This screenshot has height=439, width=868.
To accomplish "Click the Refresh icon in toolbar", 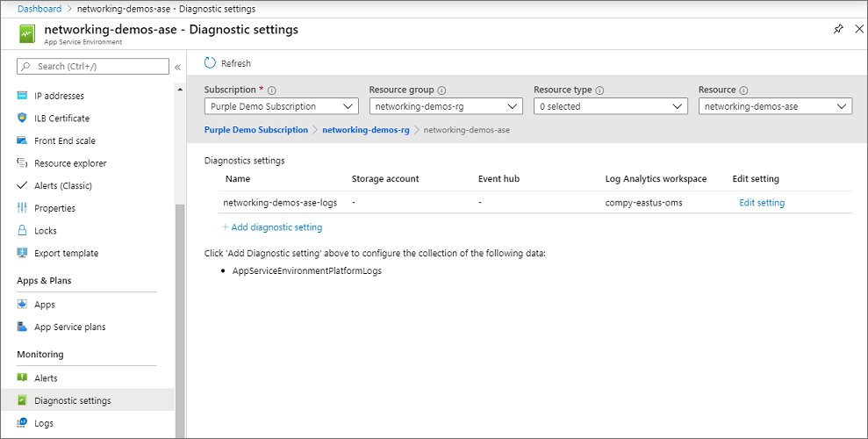I will [x=210, y=63].
